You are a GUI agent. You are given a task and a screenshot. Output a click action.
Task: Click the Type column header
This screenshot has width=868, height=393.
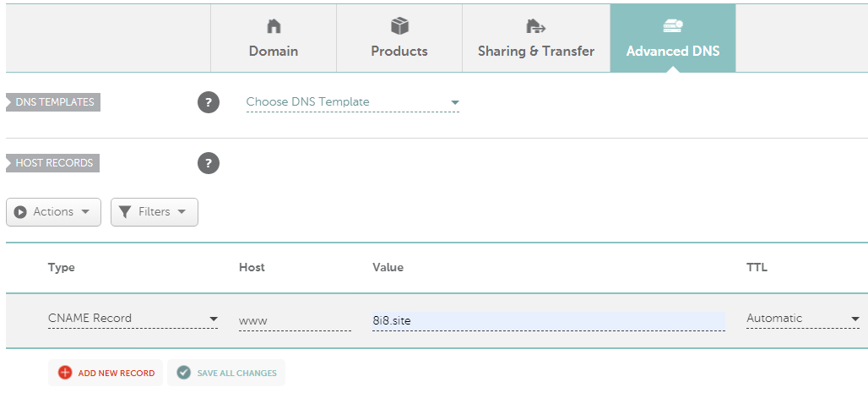click(62, 268)
